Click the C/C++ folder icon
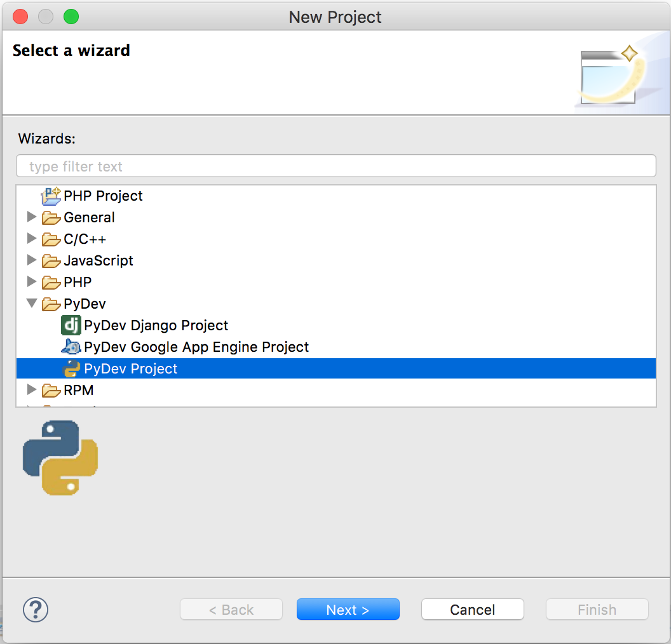 tap(51, 239)
